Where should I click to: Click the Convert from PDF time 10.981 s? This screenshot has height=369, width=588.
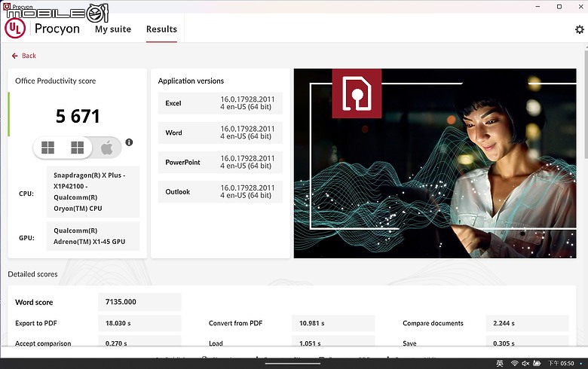point(333,323)
